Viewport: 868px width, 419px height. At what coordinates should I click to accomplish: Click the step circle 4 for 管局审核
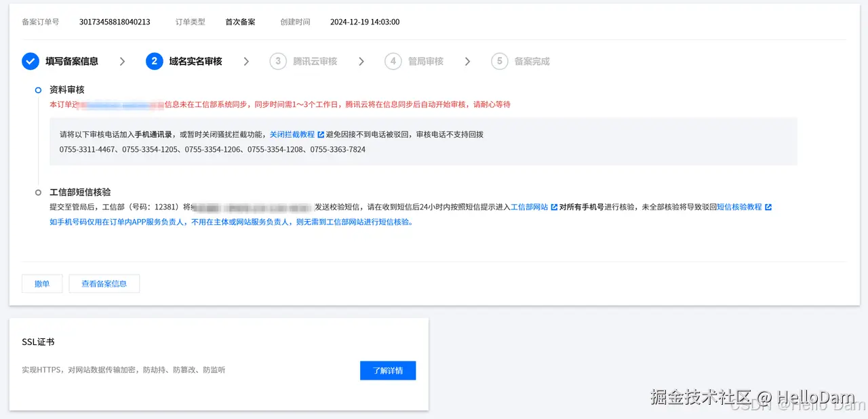pos(393,61)
